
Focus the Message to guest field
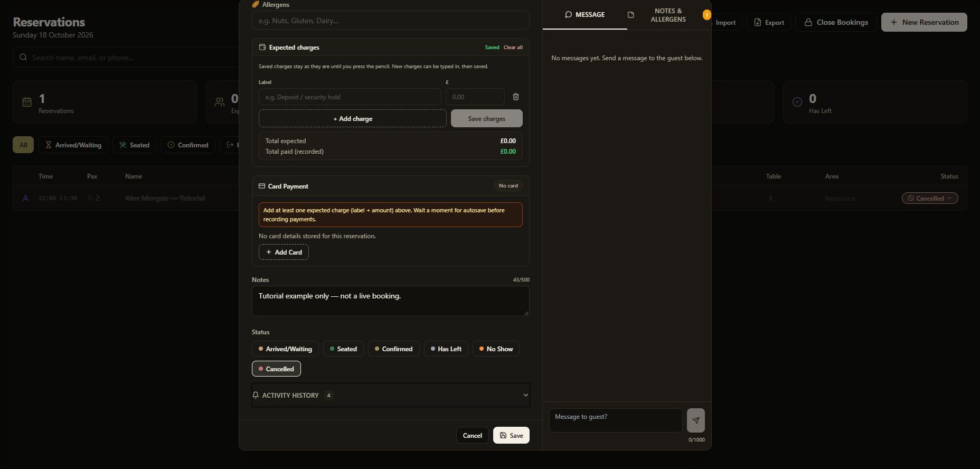(616, 420)
